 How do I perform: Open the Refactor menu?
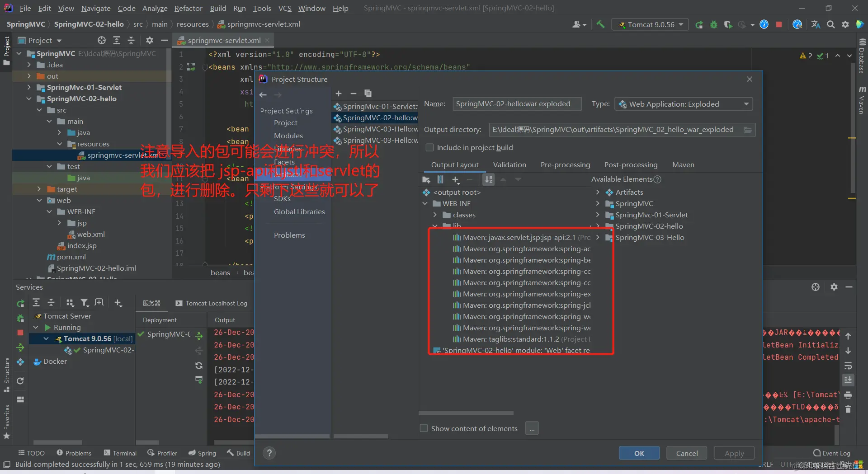pyautogui.click(x=188, y=8)
